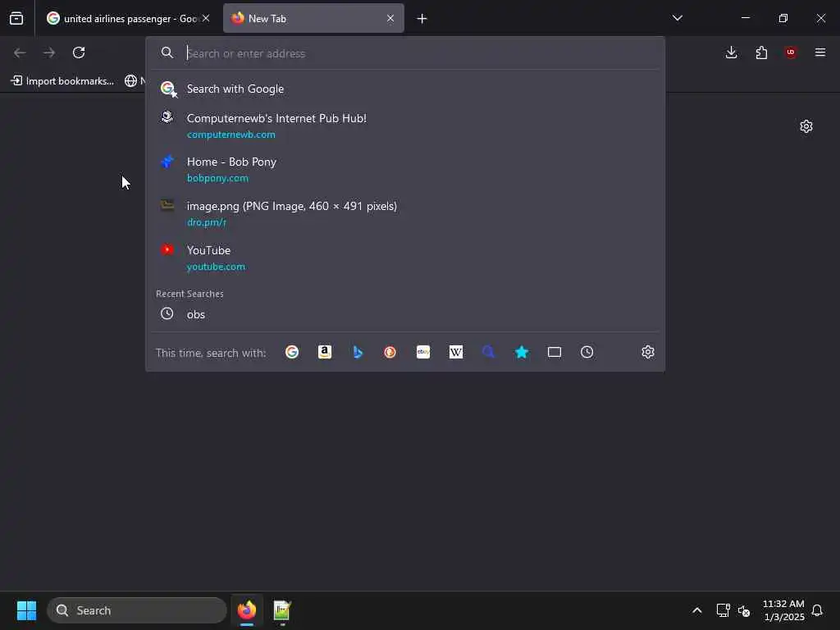This screenshot has height=630, width=840.
Task: Open Computernewb's Internet Pub Hub suggestion
Action: tap(405, 126)
